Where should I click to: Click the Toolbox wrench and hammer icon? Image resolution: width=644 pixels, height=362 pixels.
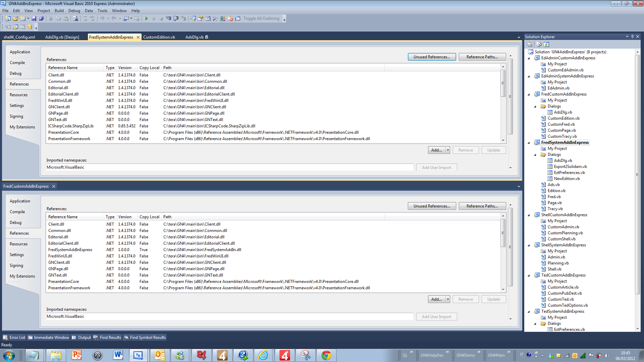point(215,18)
